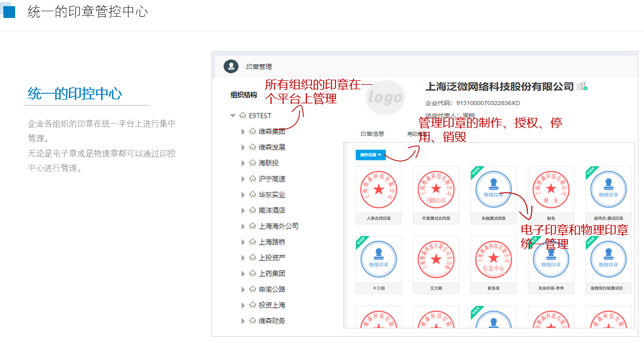Click the house icon beside 海联投
The width and height of the screenshot is (644, 343).
point(252,163)
